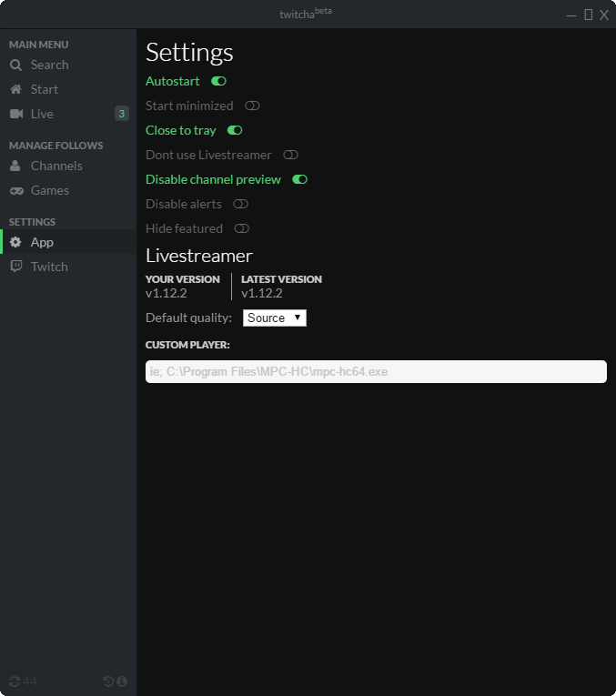Select the App settings item
The image size is (616, 696).
[x=68, y=242]
